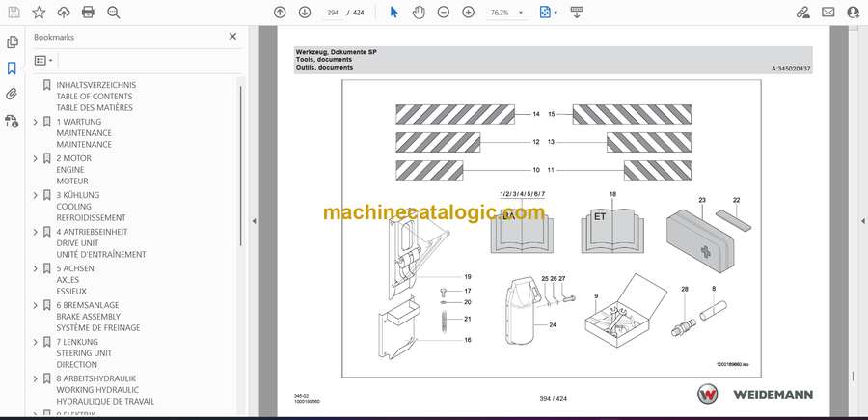Send file by email envelope icon
This screenshot has width=868, height=420.
[x=827, y=12]
